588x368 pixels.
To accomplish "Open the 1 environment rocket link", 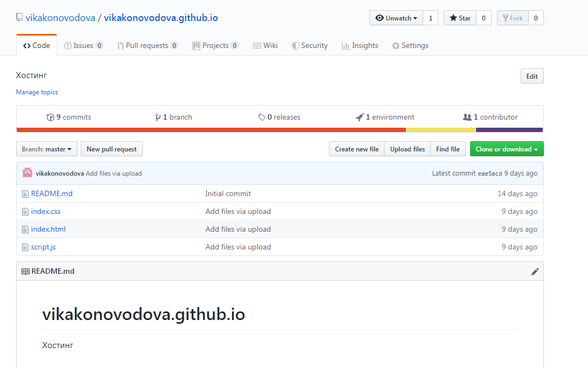I will pyautogui.click(x=385, y=117).
